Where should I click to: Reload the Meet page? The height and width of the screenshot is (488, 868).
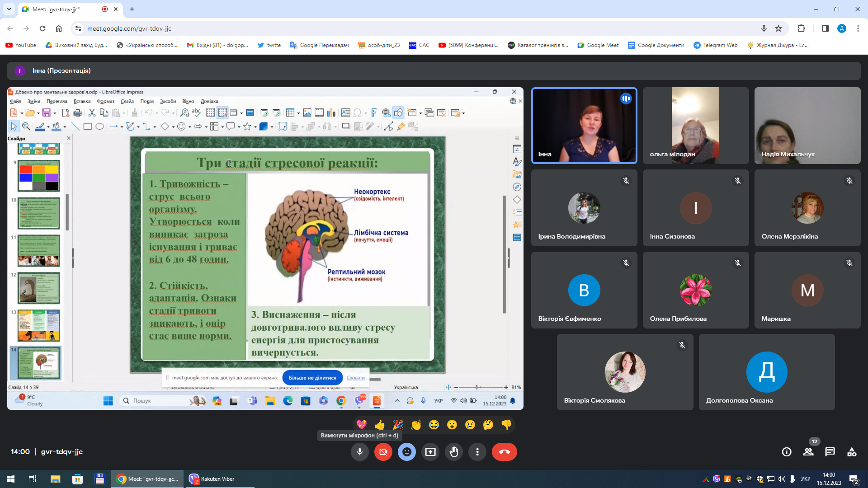click(x=42, y=28)
